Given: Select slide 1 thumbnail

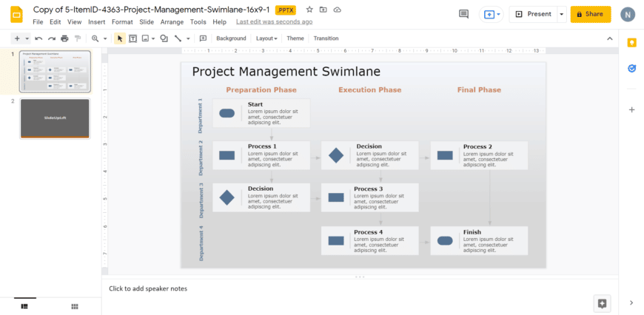Looking at the screenshot, I should [x=55, y=72].
